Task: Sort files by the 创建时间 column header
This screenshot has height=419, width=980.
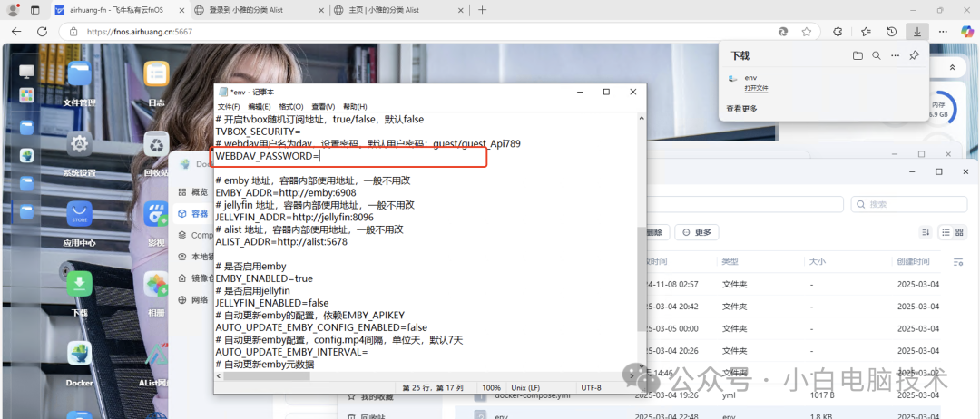Action: click(914, 261)
